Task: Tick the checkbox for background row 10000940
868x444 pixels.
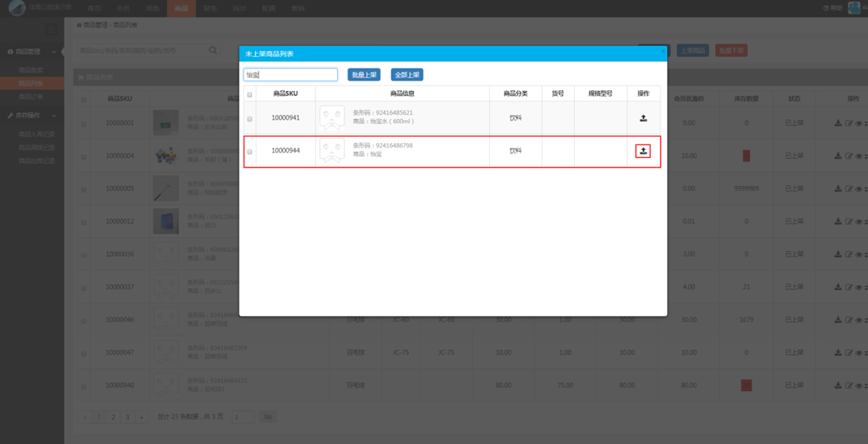Action: click(84, 386)
